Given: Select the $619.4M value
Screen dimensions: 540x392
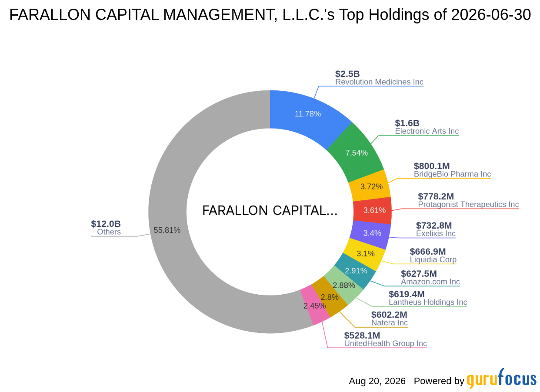Looking at the screenshot, I should pos(407,294).
